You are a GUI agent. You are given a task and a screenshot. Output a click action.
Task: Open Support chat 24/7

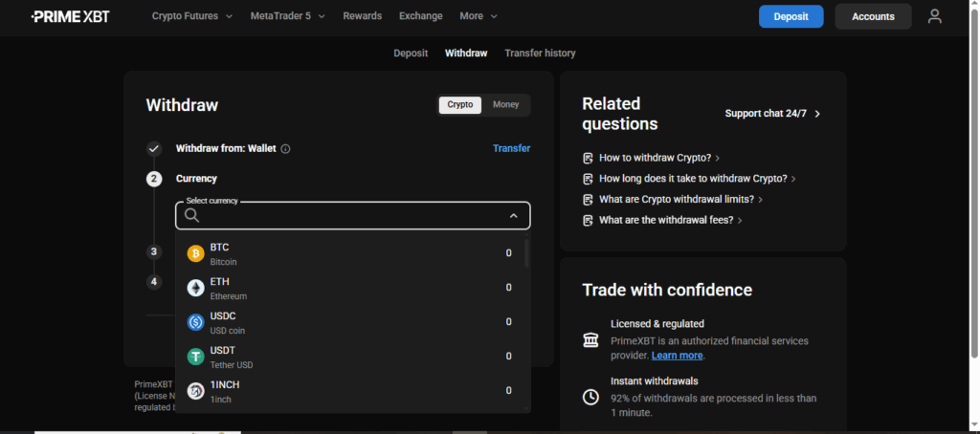(772, 114)
